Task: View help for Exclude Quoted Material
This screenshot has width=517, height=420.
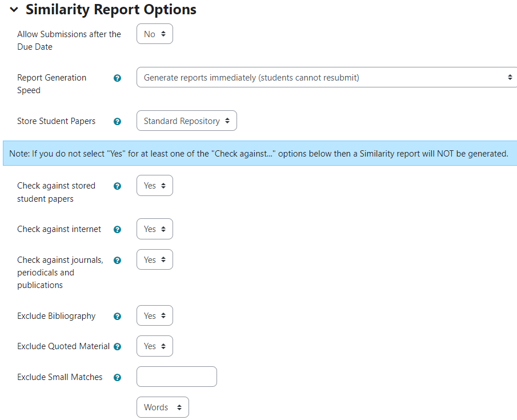Action: click(x=117, y=347)
